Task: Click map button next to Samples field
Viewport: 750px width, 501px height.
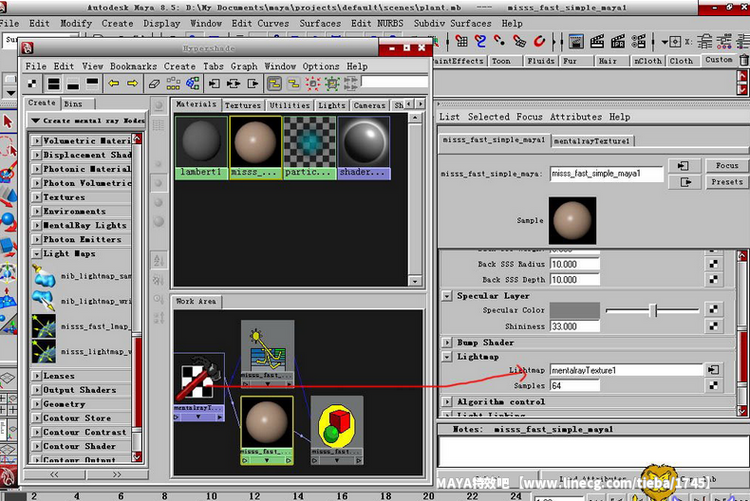Action: coord(713,385)
